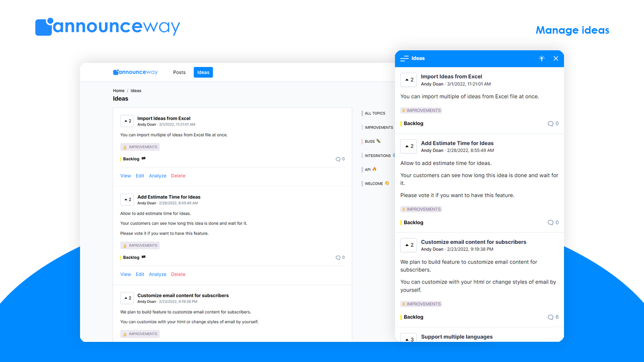Open comments on Import Ideas from Excel widget card
644x362 pixels.
pyautogui.click(x=553, y=123)
